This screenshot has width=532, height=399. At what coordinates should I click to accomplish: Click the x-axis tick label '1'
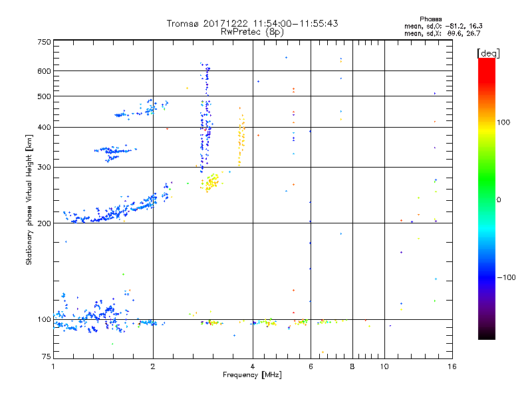[x=53, y=366]
